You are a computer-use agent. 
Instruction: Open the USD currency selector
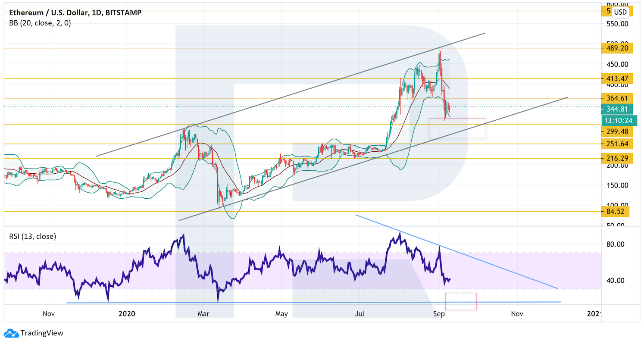[x=620, y=12]
